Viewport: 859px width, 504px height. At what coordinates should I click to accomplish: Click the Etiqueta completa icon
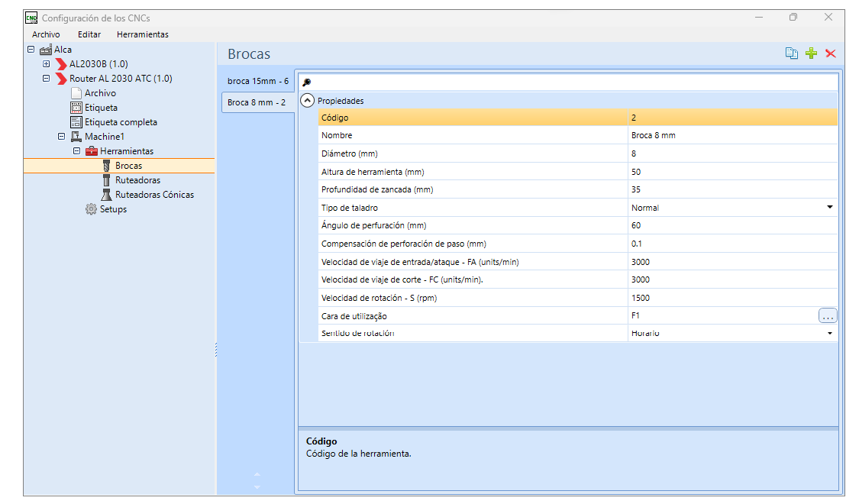click(76, 122)
